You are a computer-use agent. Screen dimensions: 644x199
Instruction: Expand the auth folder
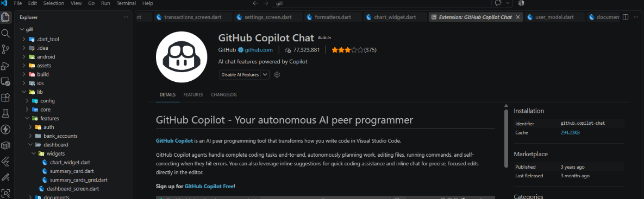click(x=30, y=127)
